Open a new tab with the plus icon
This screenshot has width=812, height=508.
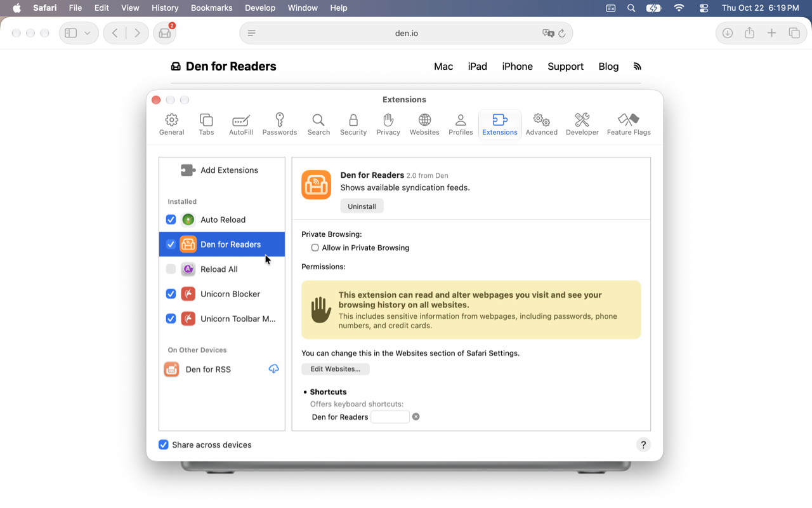click(771, 33)
